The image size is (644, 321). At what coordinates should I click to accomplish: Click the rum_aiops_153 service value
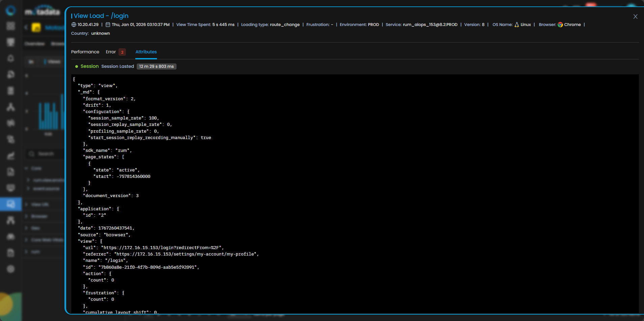point(430,25)
